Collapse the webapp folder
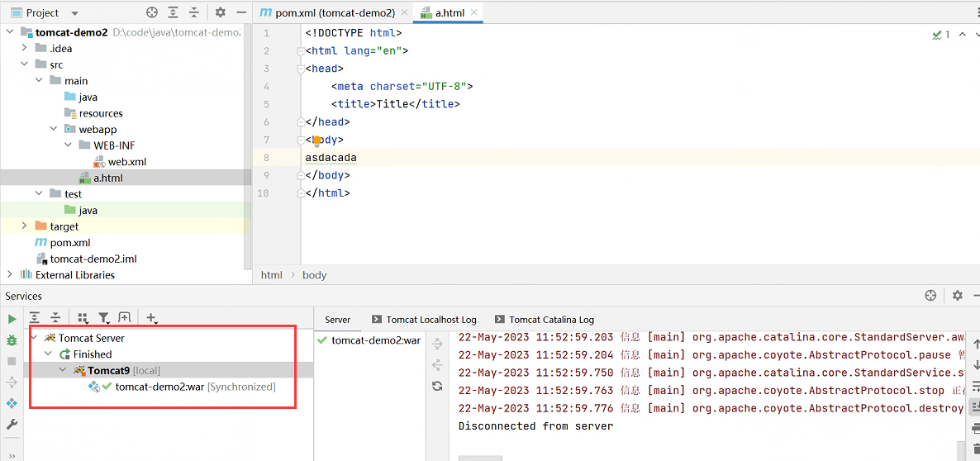This screenshot has width=980, height=461. click(x=53, y=130)
